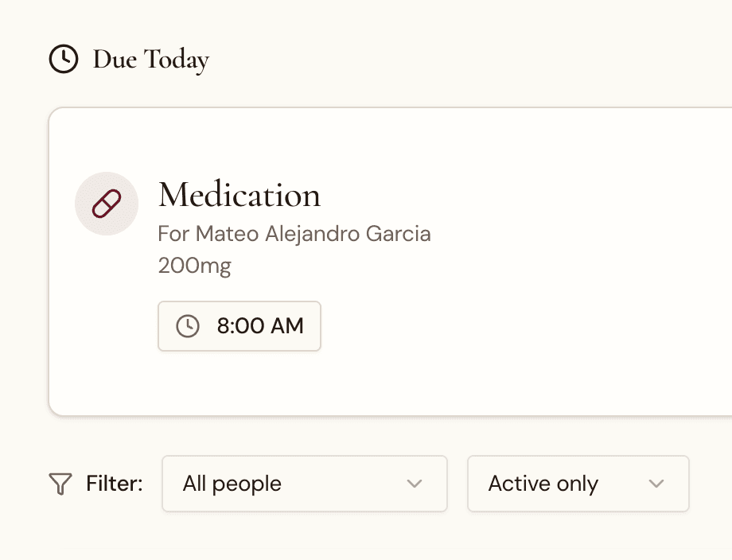The image size is (732, 560).
Task: Click the clock icon beside Due Today
Action: coord(64,59)
